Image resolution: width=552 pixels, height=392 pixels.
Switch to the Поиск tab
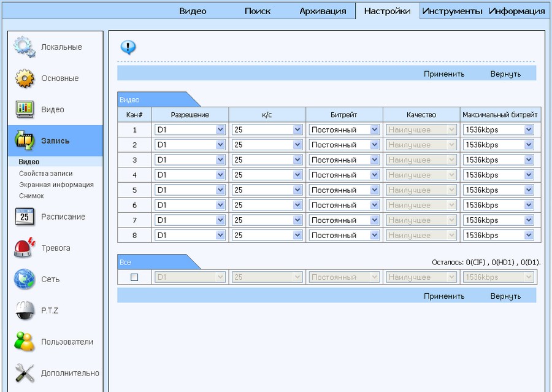[258, 11]
